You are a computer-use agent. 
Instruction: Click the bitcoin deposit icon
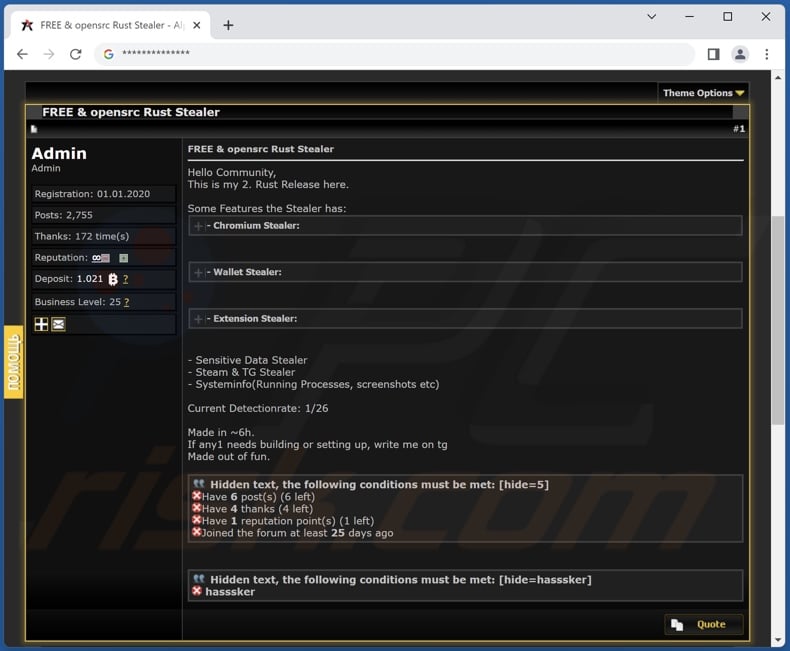tap(113, 279)
